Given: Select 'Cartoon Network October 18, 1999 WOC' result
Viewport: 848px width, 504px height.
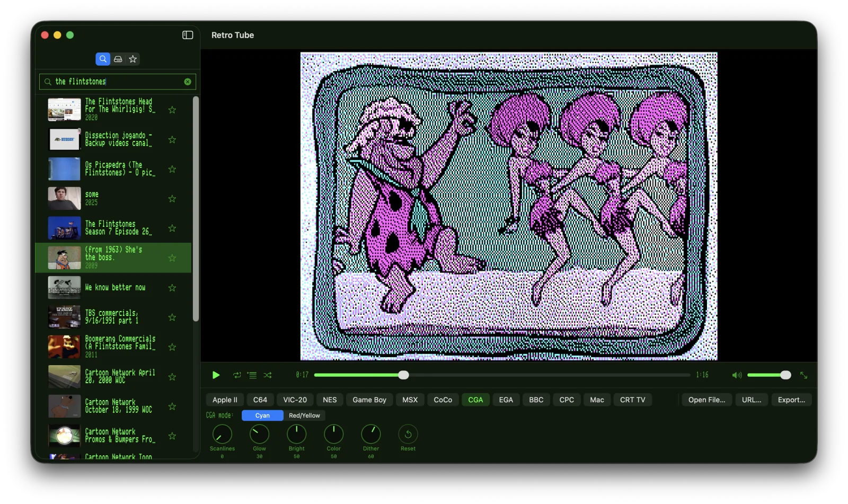Looking at the screenshot, I should click(113, 406).
